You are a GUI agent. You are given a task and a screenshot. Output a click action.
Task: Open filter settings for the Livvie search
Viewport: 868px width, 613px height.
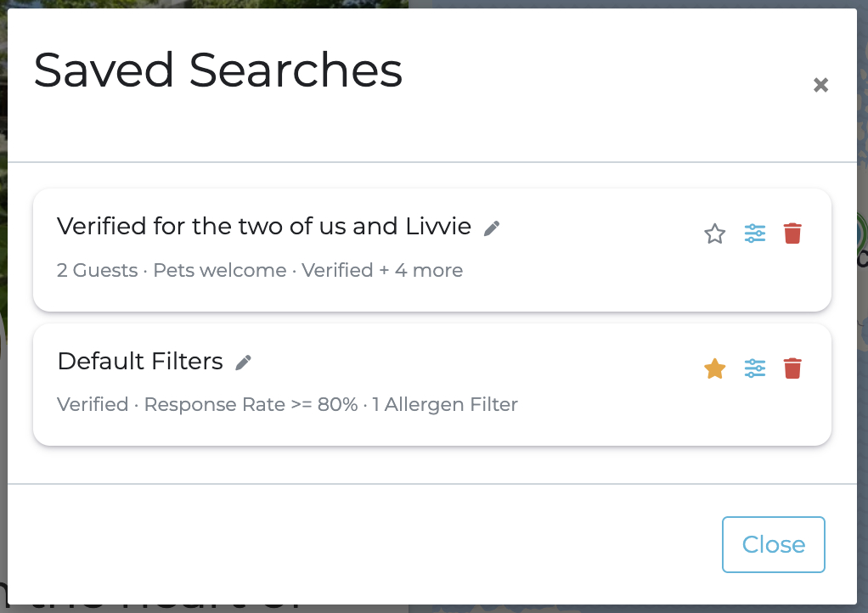point(755,233)
